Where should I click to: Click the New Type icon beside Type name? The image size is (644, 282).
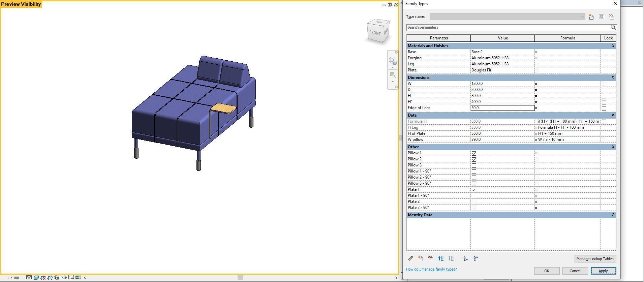(591, 17)
